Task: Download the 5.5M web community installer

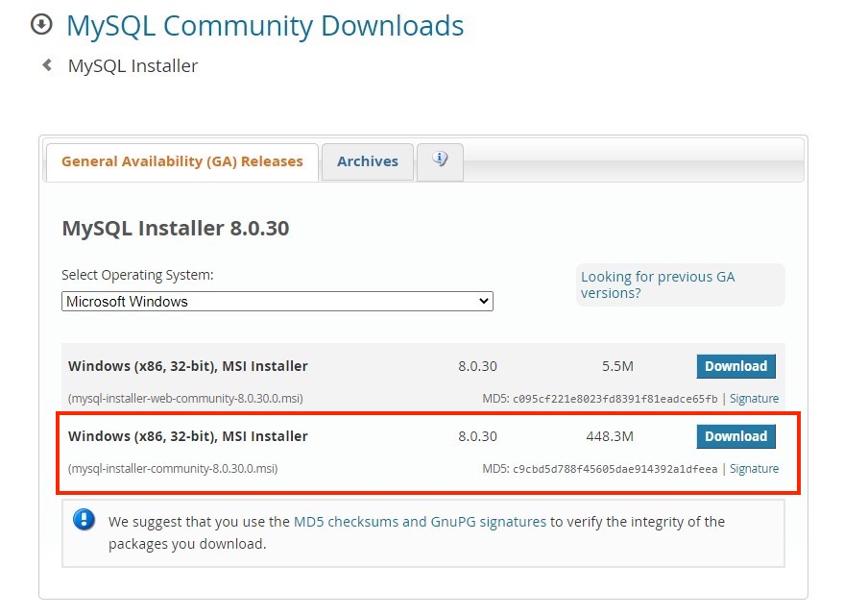Action: pyautogui.click(x=735, y=366)
